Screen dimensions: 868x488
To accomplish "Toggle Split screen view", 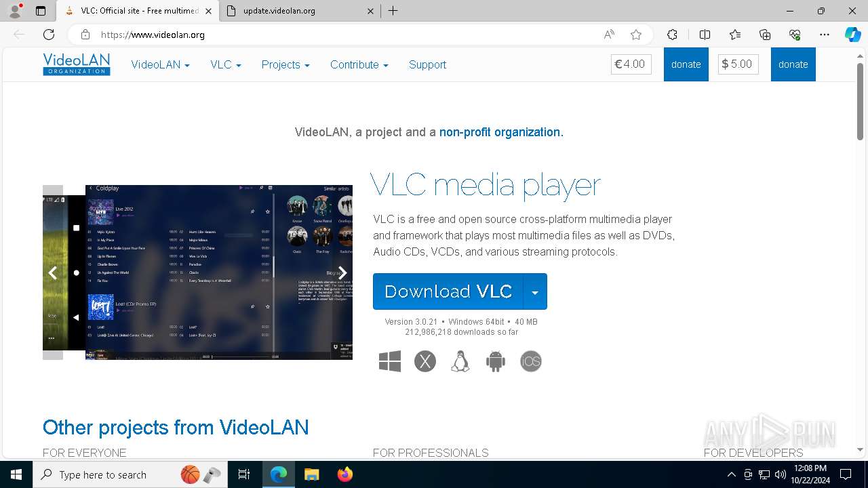I will point(705,35).
